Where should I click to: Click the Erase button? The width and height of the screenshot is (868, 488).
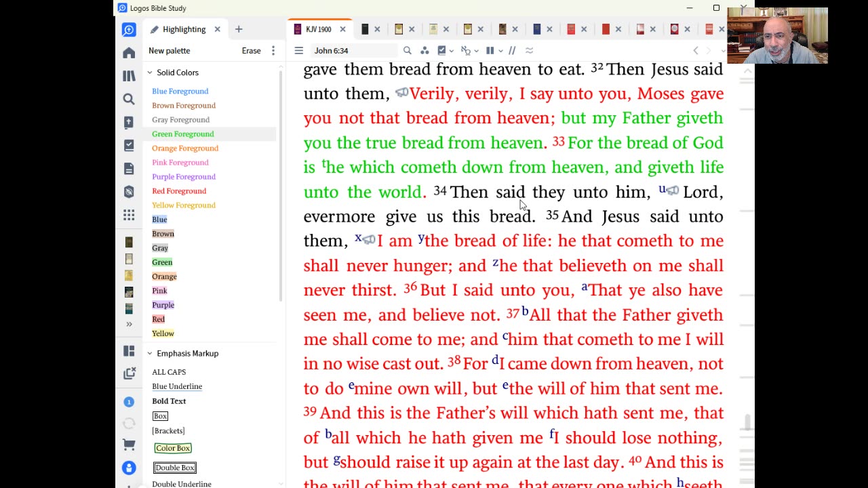point(251,51)
